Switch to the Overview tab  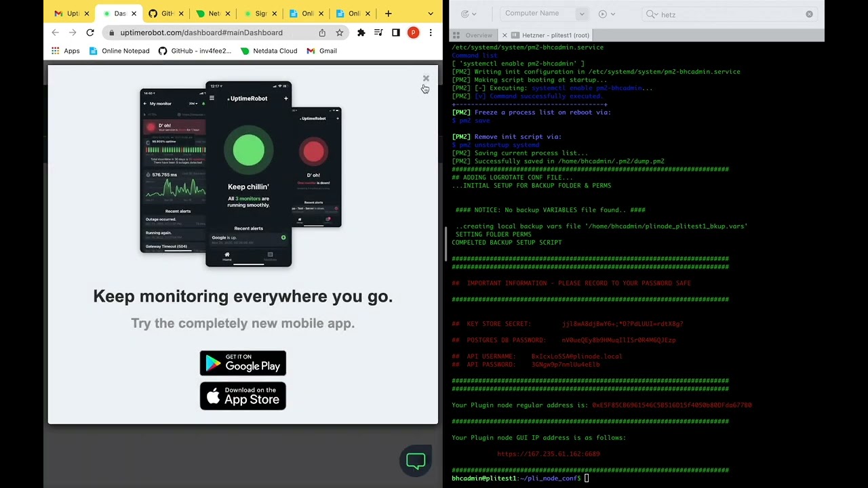[473, 35]
